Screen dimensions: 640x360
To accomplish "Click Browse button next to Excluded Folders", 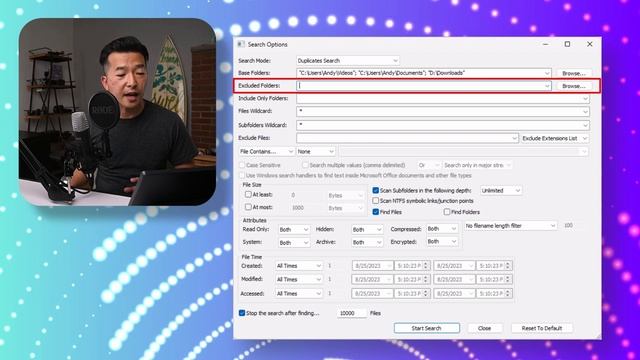I will click(573, 86).
